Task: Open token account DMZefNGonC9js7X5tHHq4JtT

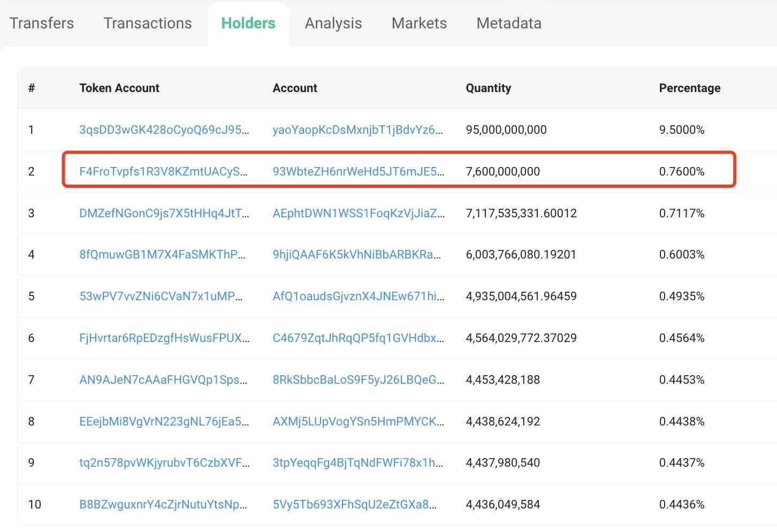Action: coord(164,213)
